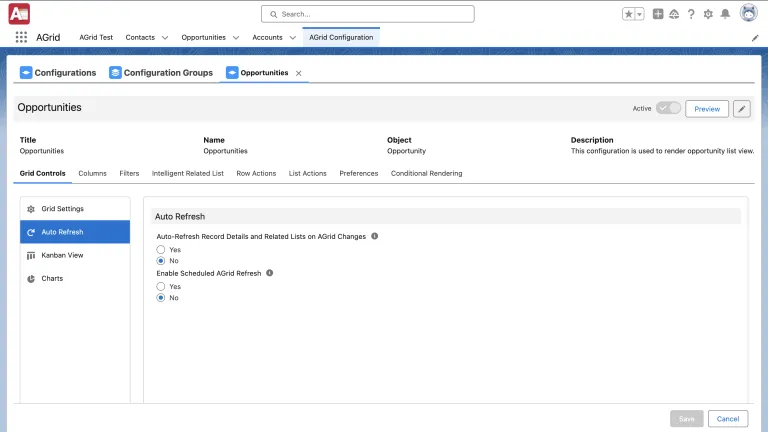768x432 pixels.
Task: Select Kanban View in the sidebar
Action: [75, 255]
